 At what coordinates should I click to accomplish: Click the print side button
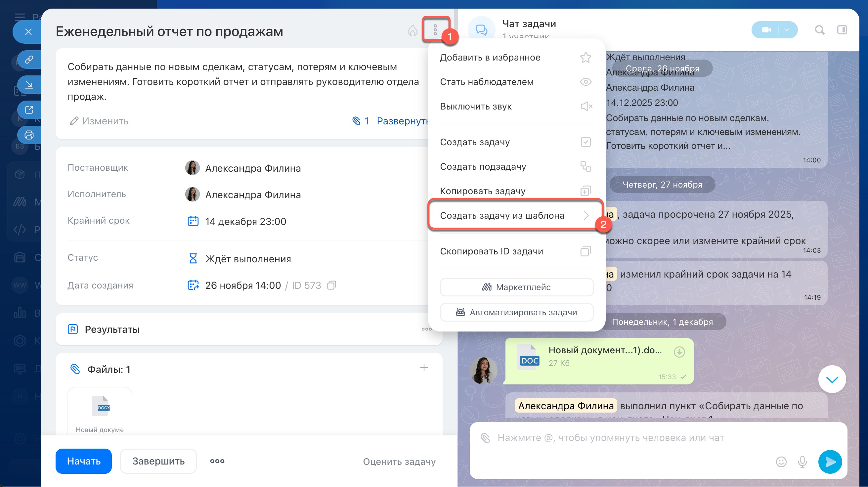click(29, 135)
